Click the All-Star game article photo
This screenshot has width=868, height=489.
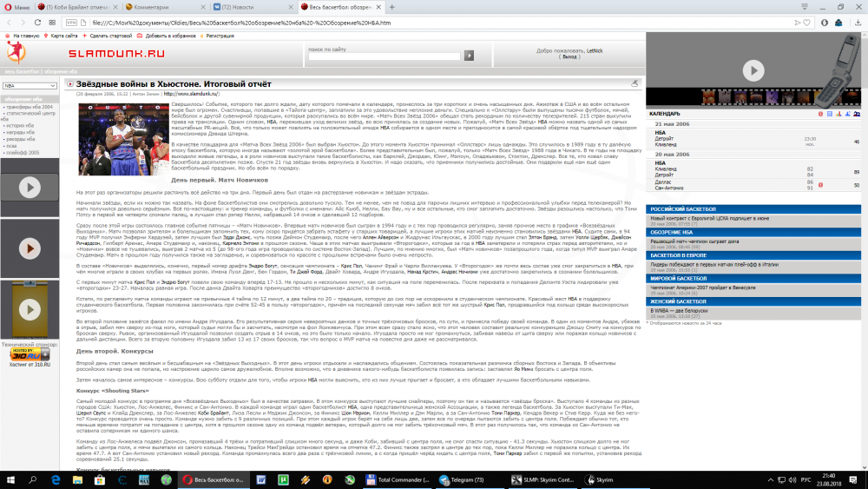coord(111,133)
